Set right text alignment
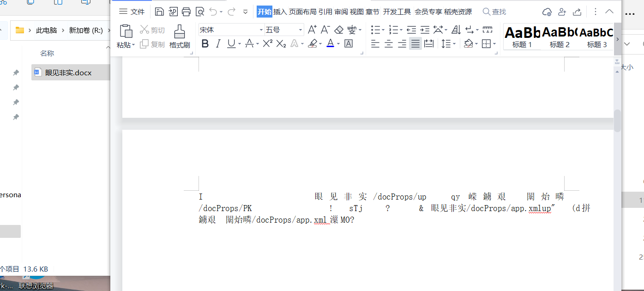This screenshot has height=291, width=644. coord(402,43)
